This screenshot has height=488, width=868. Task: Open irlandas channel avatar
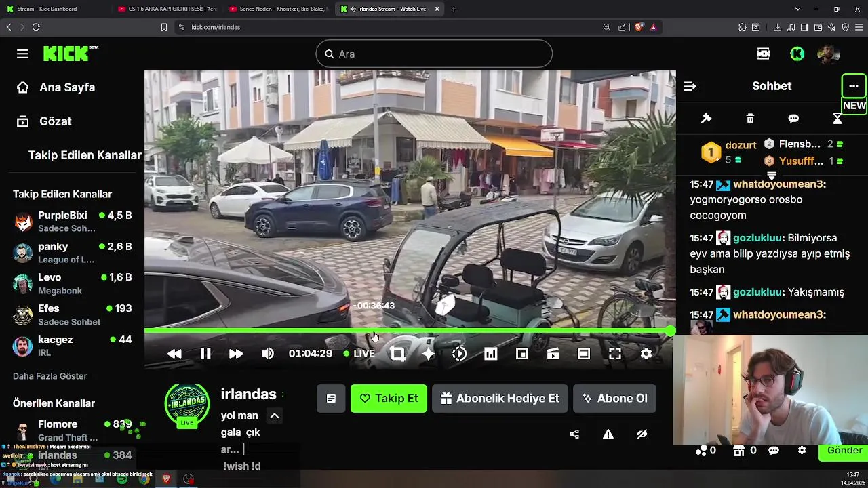tap(187, 405)
